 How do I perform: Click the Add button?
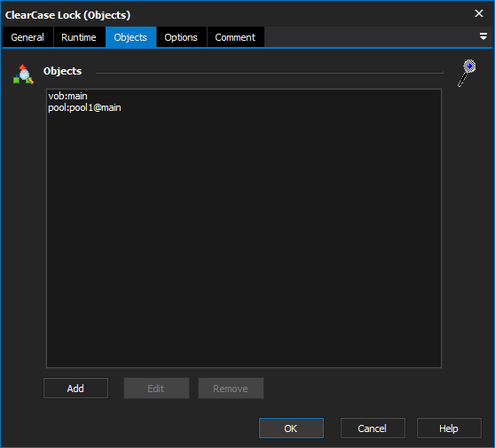coord(75,389)
